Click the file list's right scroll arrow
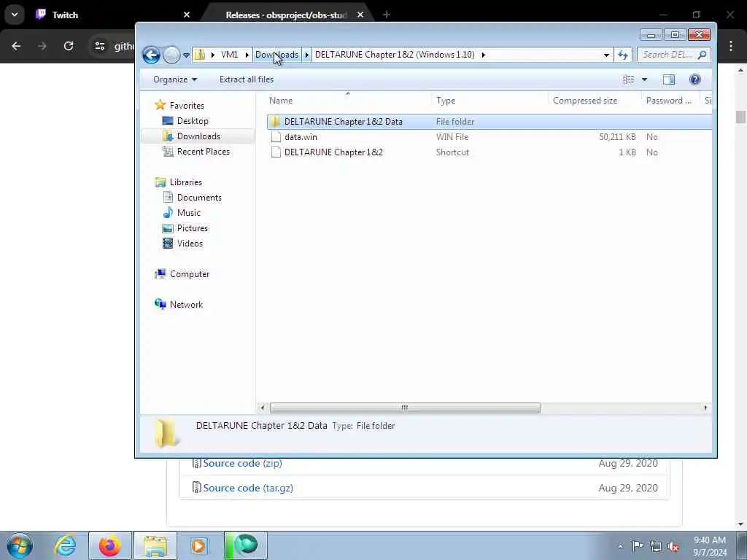 click(x=705, y=408)
